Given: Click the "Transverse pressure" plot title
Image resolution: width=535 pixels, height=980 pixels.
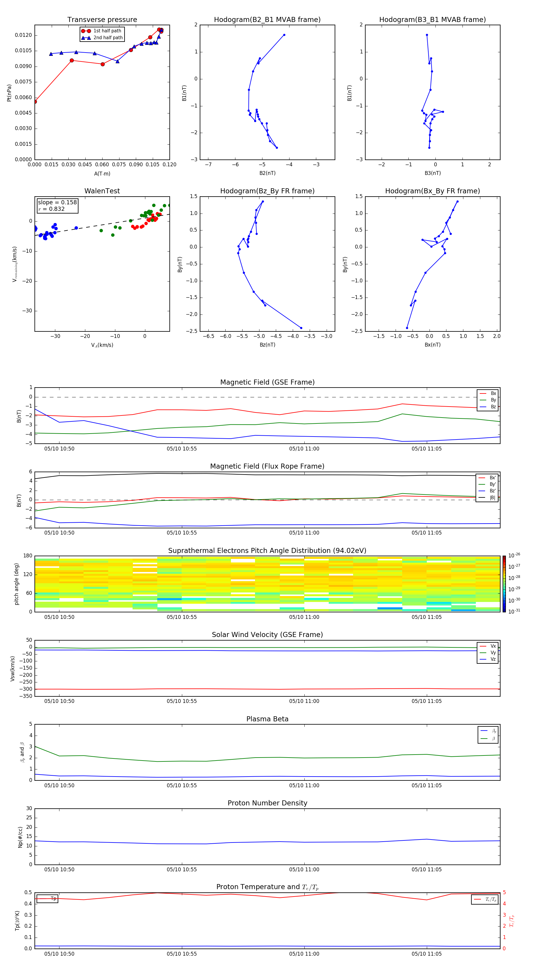Looking at the screenshot, I should [102, 20].
